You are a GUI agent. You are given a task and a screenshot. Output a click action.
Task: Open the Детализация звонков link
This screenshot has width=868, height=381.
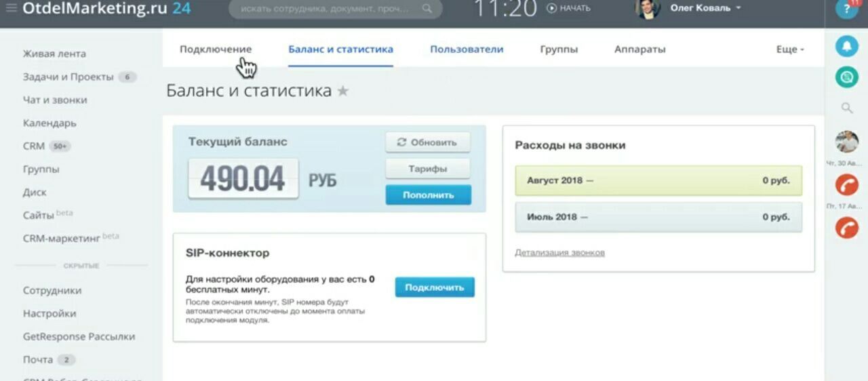tap(559, 253)
